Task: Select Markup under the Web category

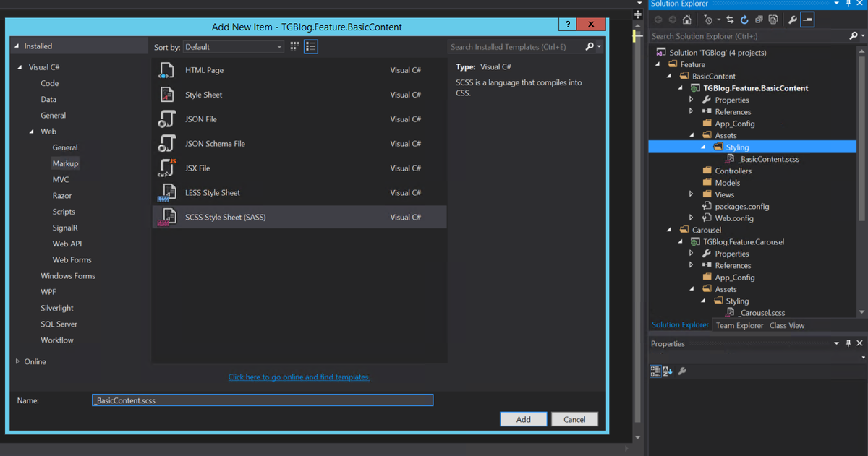Action: [65, 163]
